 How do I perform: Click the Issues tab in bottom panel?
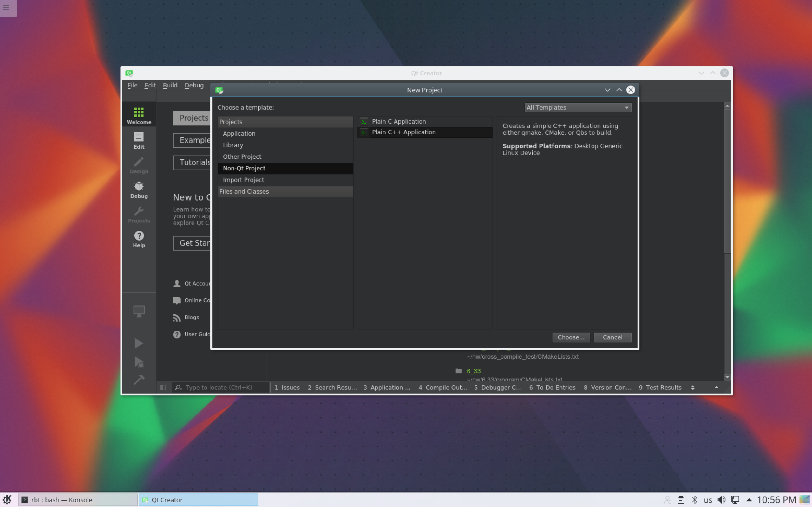(x=287, y=387)
